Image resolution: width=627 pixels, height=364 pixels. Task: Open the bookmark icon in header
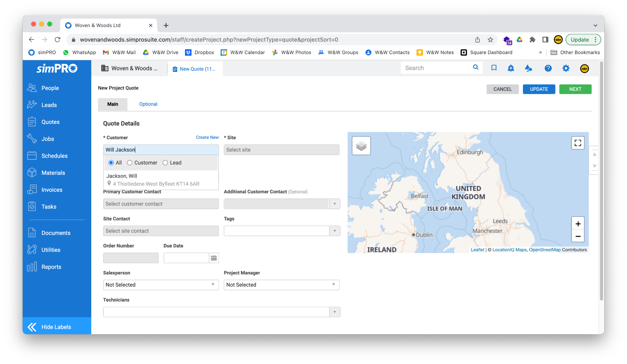click(494, 68)
